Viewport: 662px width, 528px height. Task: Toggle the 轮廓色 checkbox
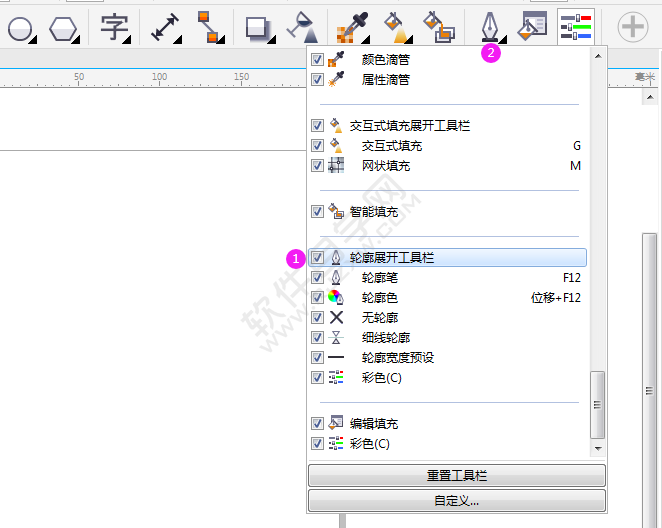tap(317, 298)
